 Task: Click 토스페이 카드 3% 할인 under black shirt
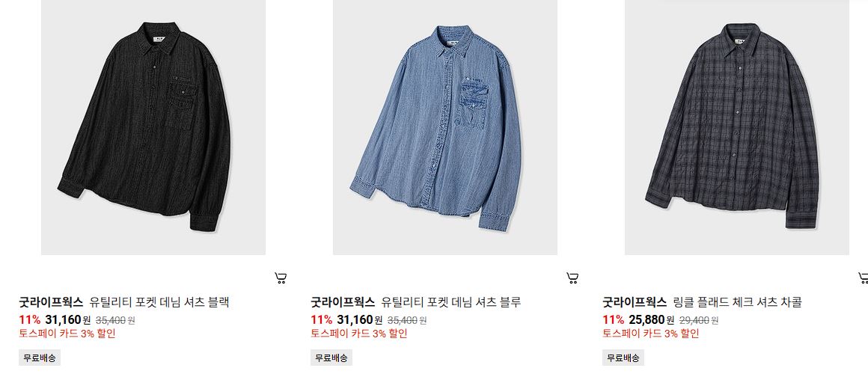click(67, 333)
